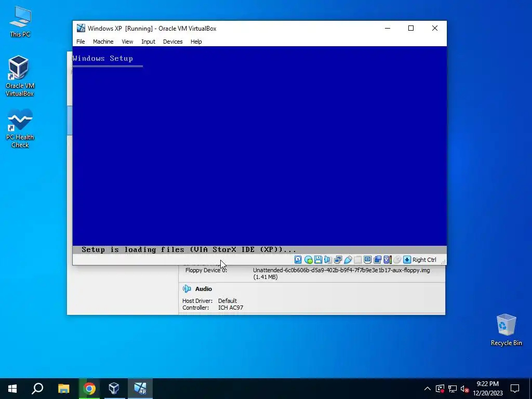Open the clock showing 9:22 PM
This screenshot has width=532, height=399.
click(488, 389)
